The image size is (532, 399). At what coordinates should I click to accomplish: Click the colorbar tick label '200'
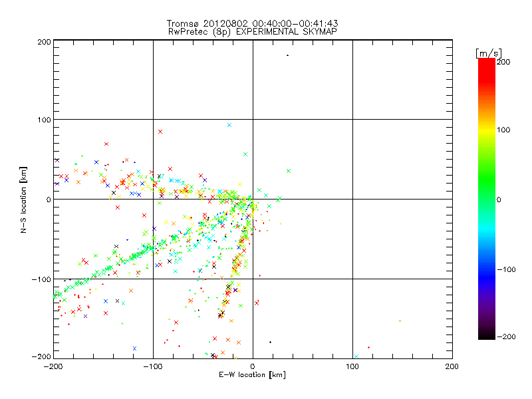(503, 62)
